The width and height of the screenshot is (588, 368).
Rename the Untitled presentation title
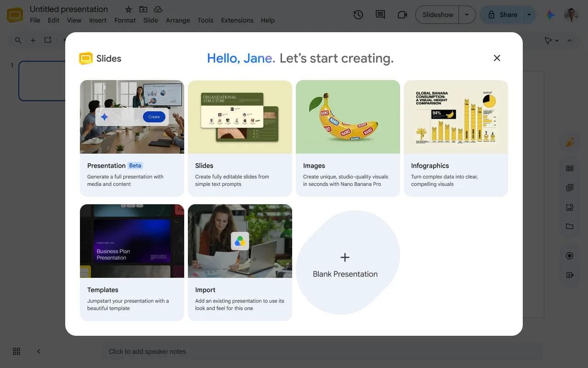[x=69, y=9]
